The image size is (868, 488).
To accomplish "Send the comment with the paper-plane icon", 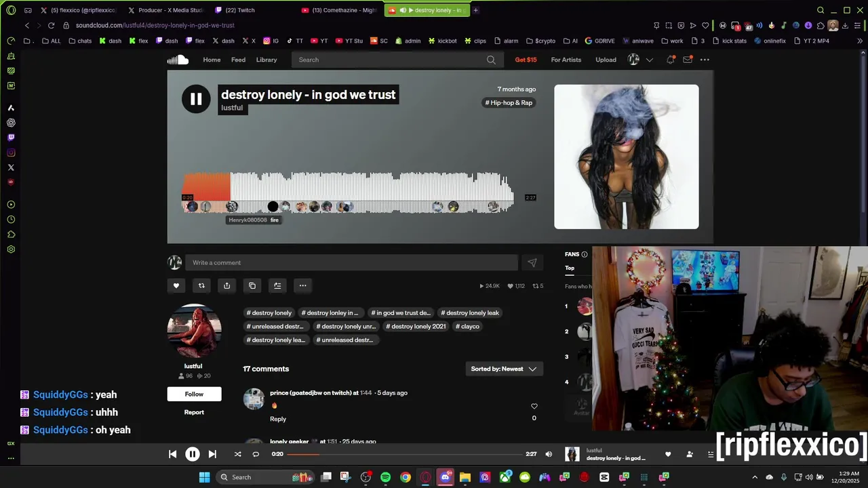I will (532, 262).
